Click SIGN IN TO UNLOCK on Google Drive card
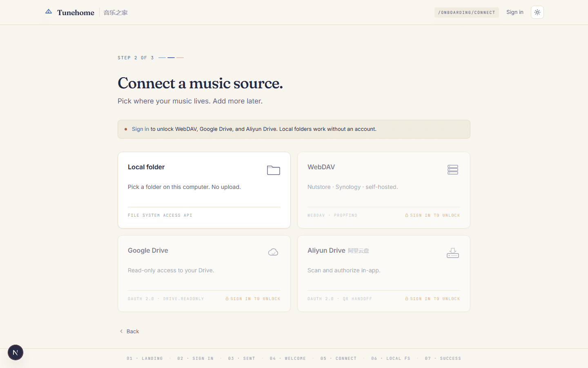Screen dimensions: 588x368 [255, 298]
